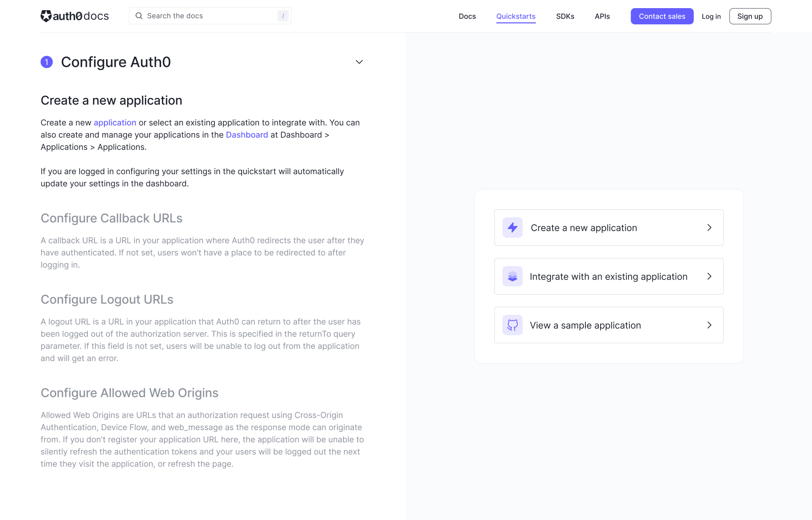Go to the Quickstarts tab
This screenshot has height=520, width=812.
tap(516, 16)
